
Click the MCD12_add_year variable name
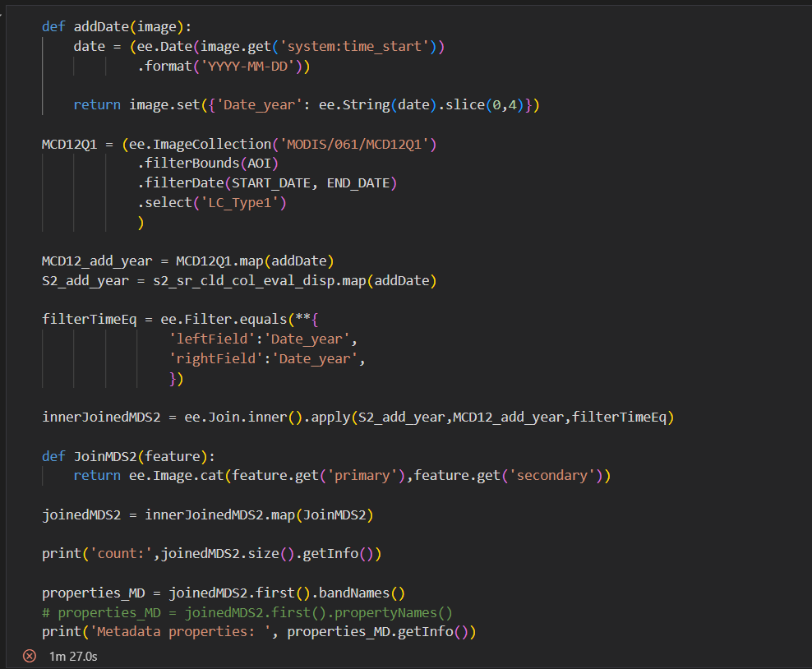tap(94, 261)
